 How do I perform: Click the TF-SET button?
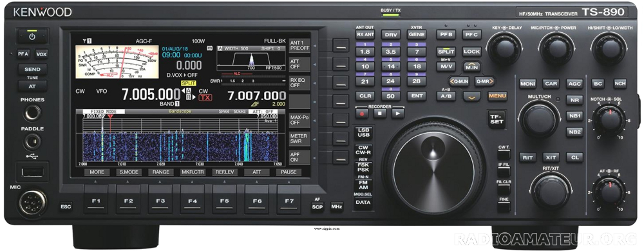[497, 119]
